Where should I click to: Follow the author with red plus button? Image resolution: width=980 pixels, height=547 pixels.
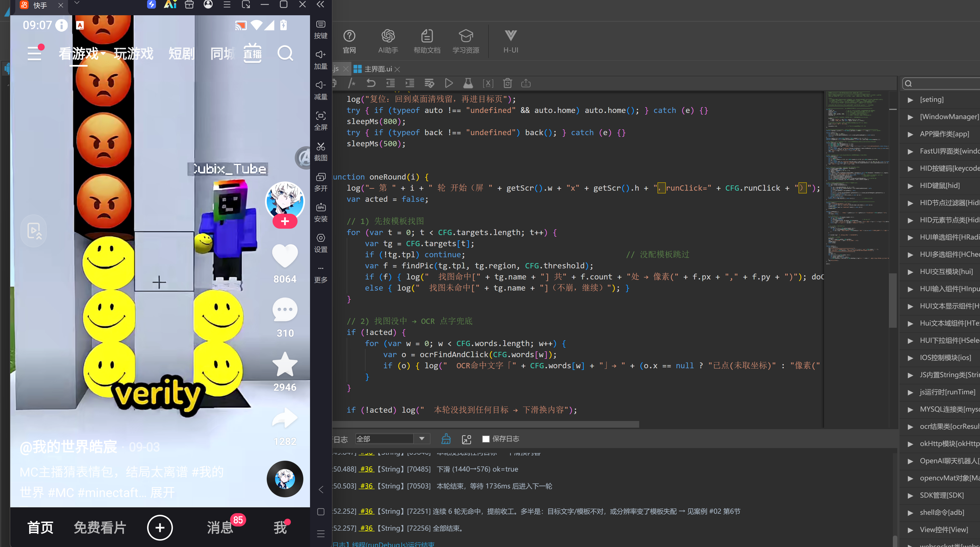pyautogui.click(x=285, y=221)
